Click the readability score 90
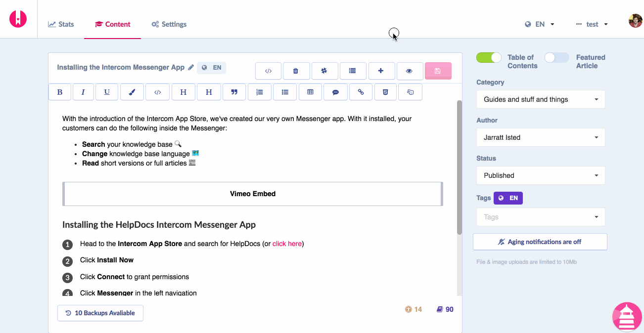Viewport: 644px width, 333px height. coord(445,309)
